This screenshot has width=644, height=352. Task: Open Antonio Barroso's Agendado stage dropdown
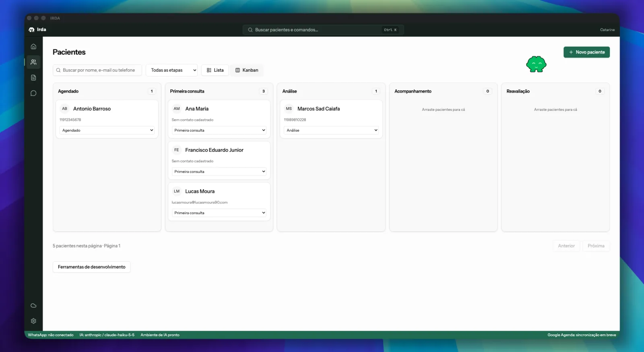pyautogui.click(x=107, y=130)
